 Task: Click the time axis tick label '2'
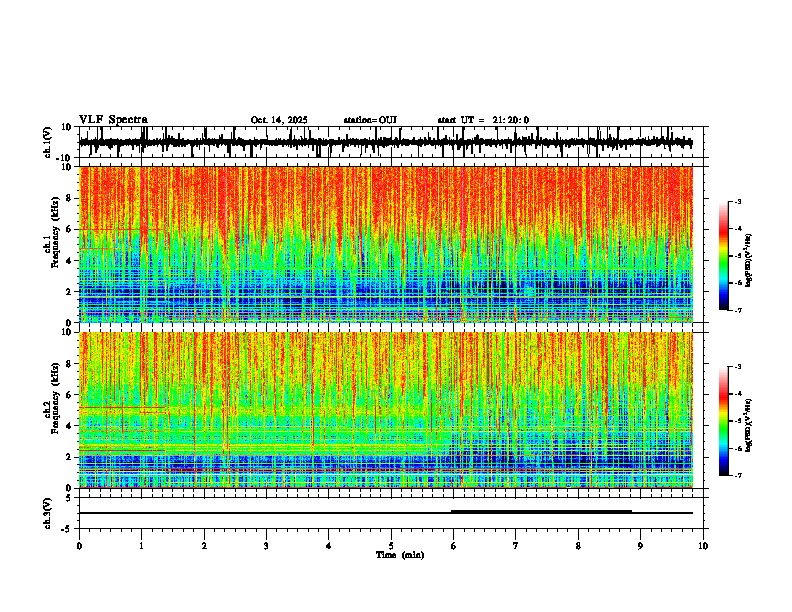tap(204, 546)
